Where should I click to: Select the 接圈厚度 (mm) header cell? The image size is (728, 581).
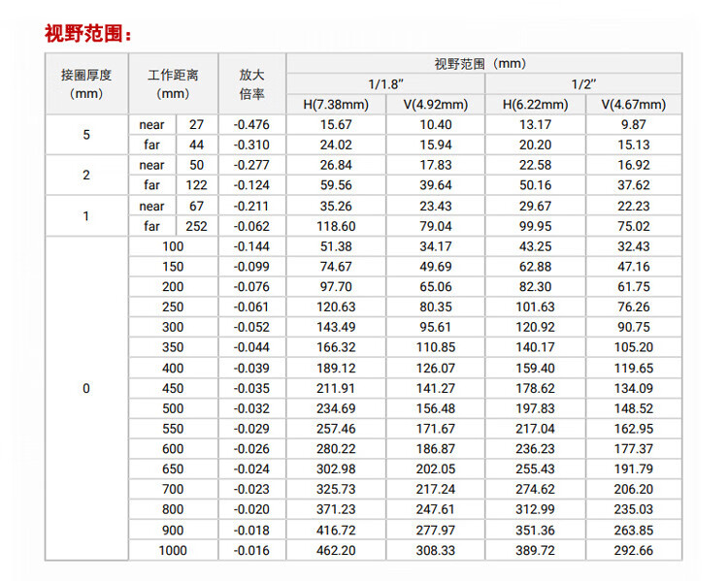coord(86,84)
